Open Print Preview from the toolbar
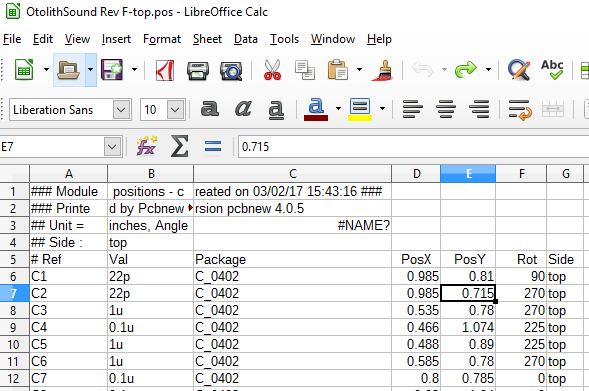589x391 pixels. click(x=231, y=70)
